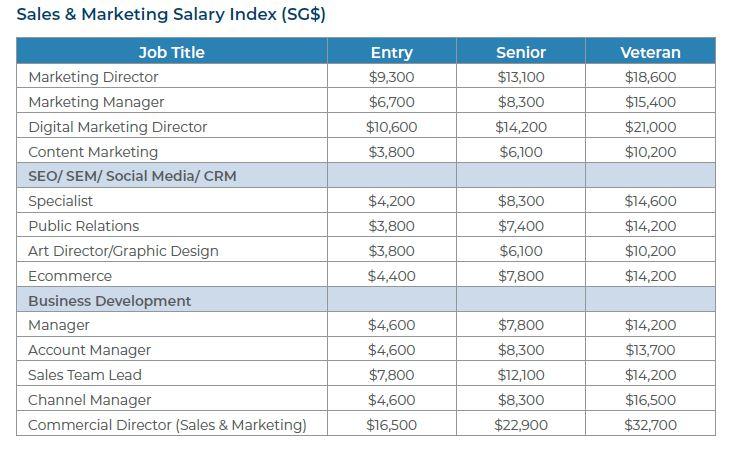734x456 pixels.
Task: Select the Business Development section header
Action: (x=110, y=301)
